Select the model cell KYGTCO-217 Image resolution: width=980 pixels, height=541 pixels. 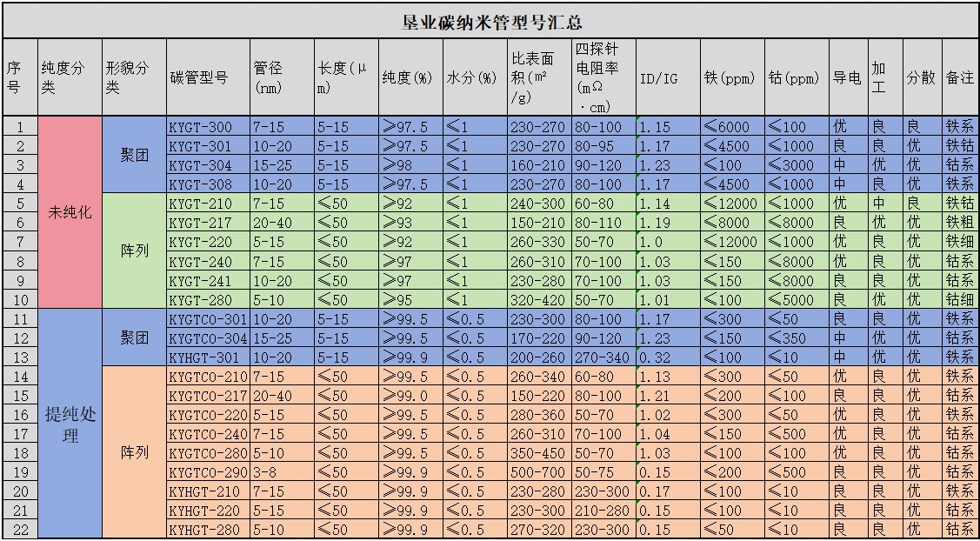pyautogui.click(x=208, y=395)
